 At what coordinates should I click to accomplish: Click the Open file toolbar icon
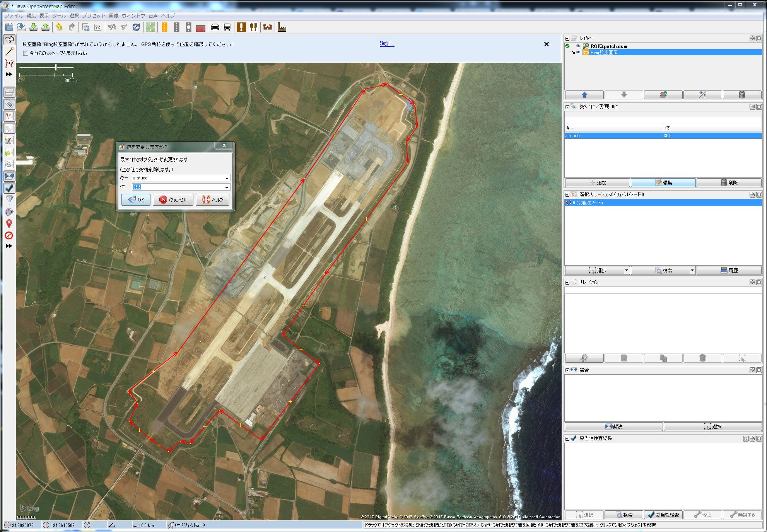pos(9,27)
